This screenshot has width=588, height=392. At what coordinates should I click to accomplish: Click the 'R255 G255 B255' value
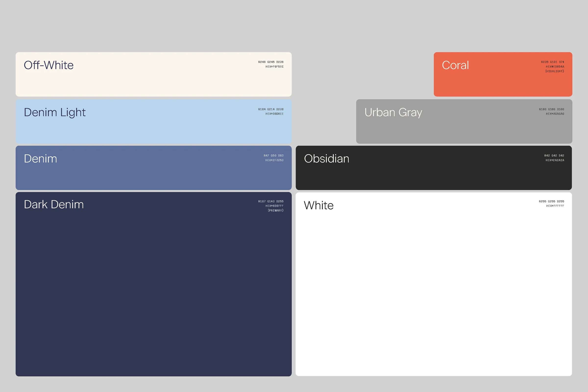(x=551, y=201)
